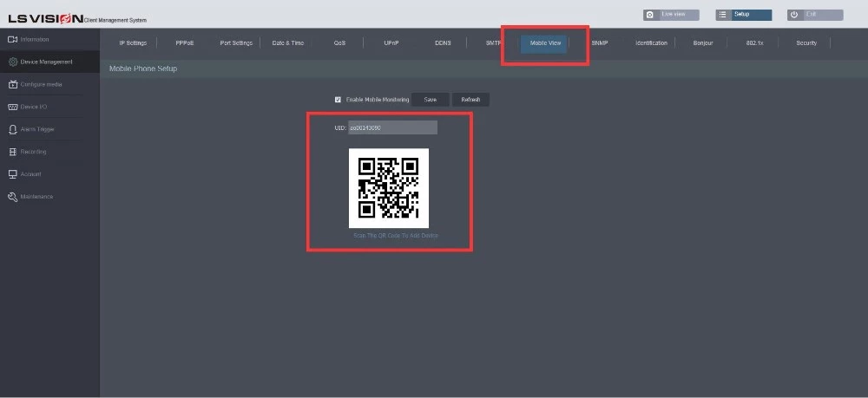Click the Refresh button
Viewport: 868px width, 398px height.
[470, 100]
